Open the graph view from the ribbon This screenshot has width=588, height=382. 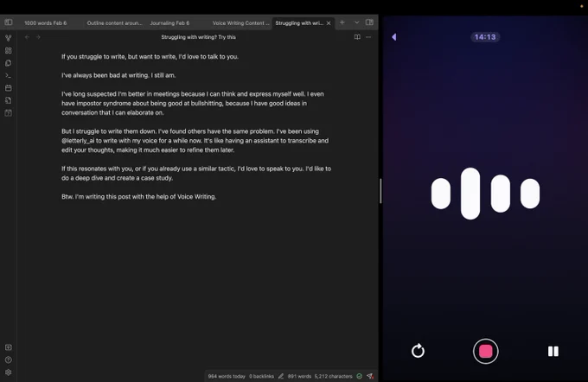click(x=9, y=38)
